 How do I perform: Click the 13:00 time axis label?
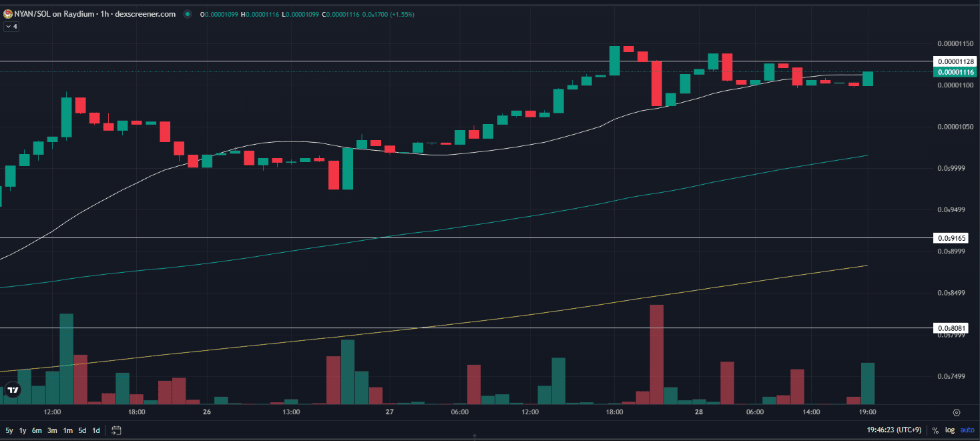click(291, 412)
